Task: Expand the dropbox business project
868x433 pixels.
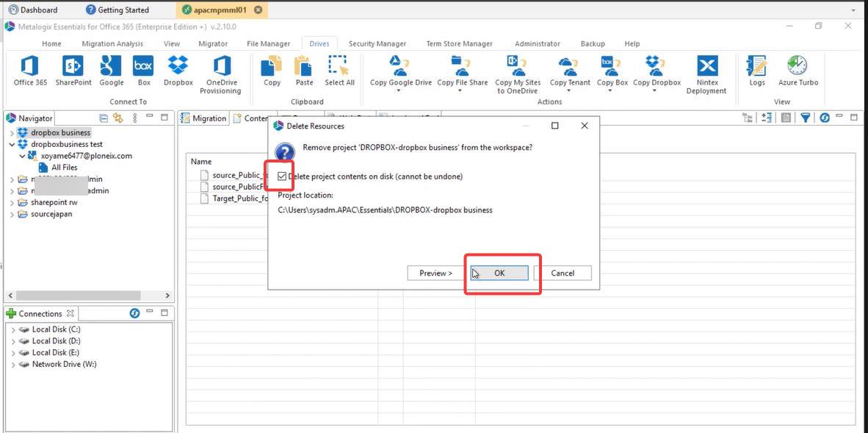Action: [x=12, y=133]
